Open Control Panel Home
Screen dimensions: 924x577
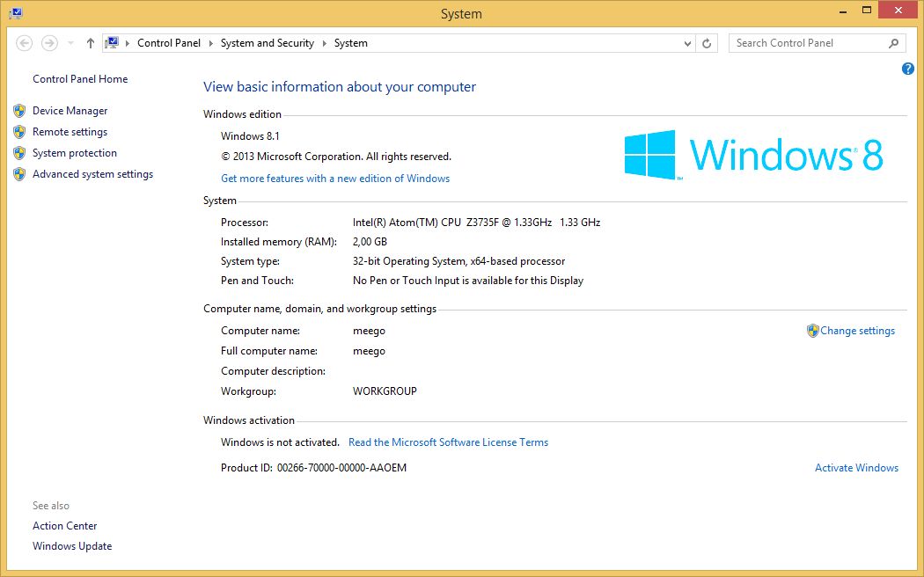click(80, 79)
